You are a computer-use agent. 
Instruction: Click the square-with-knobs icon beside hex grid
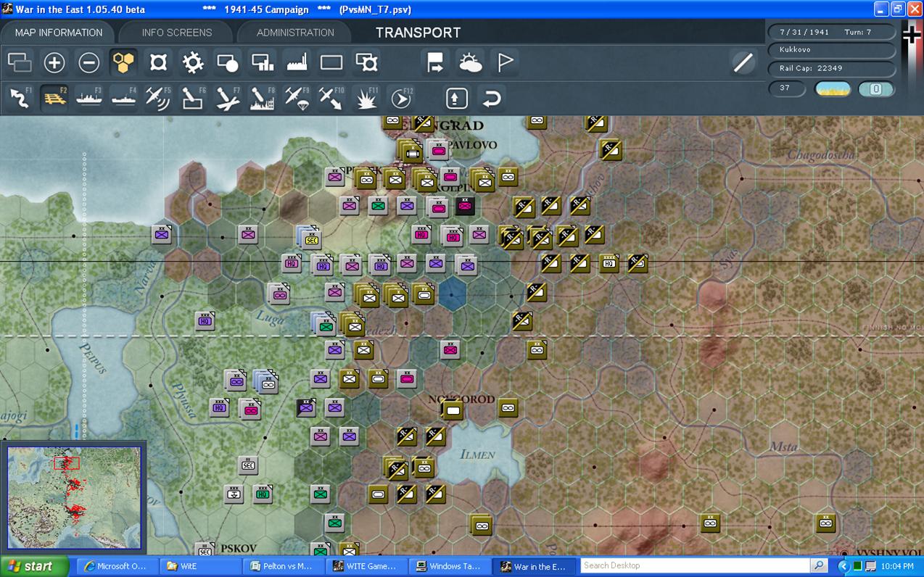[x=158, y=63]
